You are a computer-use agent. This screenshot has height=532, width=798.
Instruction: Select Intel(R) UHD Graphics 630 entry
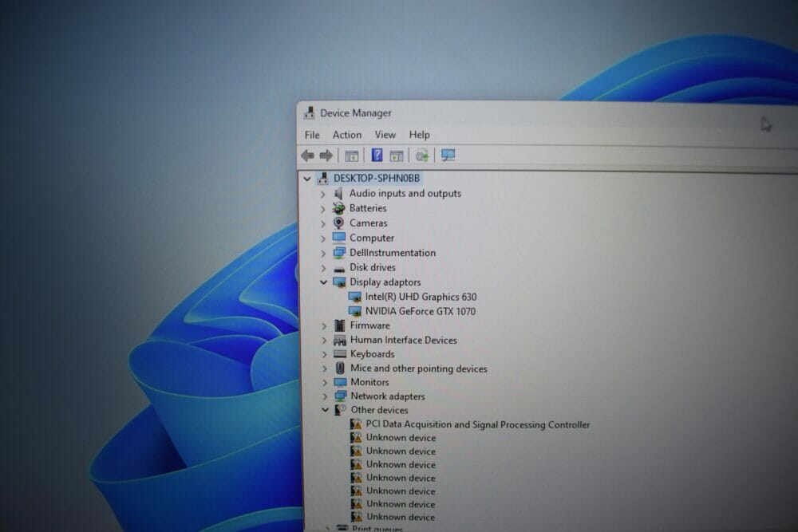(x=421, y=297)
